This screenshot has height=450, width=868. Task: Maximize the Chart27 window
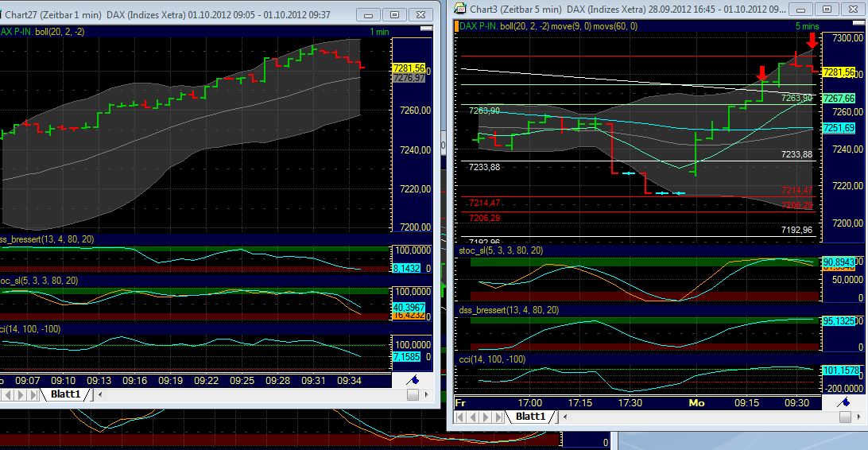395,15
